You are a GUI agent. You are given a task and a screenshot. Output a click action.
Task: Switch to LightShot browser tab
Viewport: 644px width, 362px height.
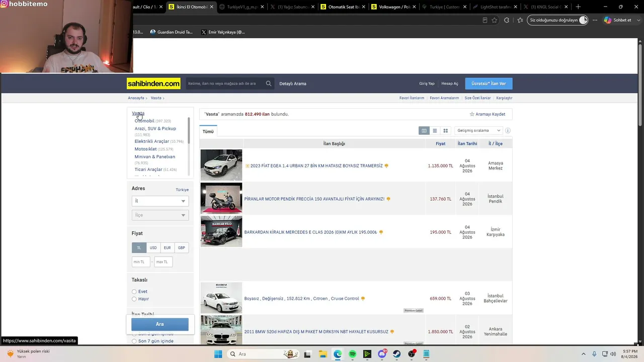(495, 7)
